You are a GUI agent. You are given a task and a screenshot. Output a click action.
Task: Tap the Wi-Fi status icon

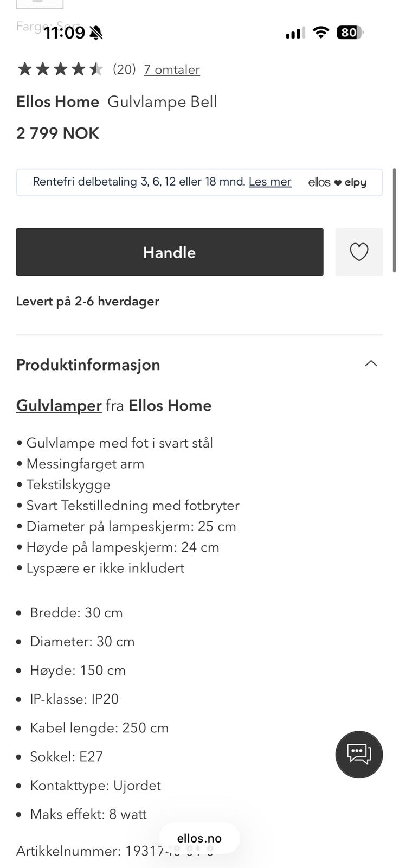pos(321,33)
